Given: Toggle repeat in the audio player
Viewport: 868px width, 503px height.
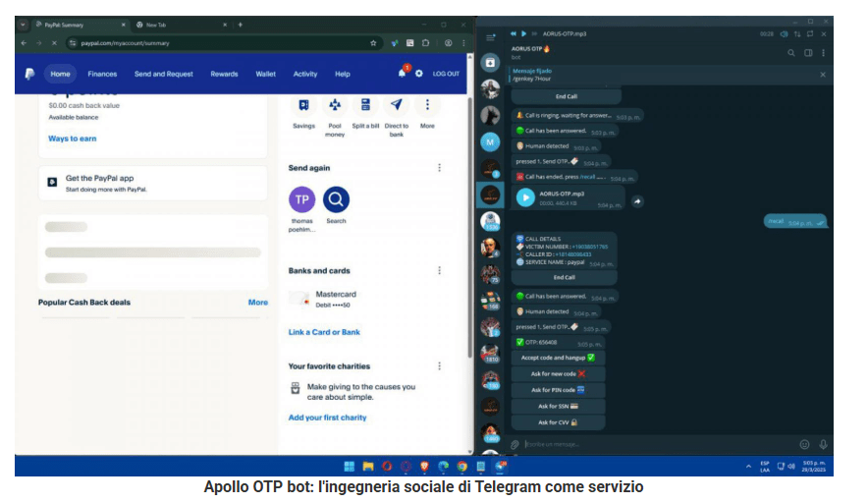Looking at the screenshot, I should (810, 33).
